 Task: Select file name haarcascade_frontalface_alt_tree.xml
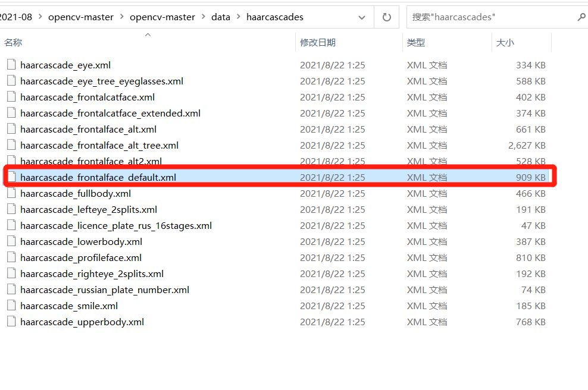[99, 146]
